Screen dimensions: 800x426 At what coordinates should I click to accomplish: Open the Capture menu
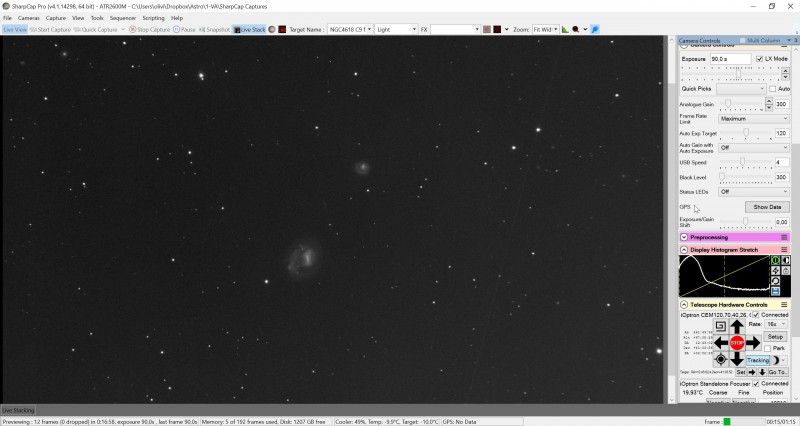tap(56, 18)
